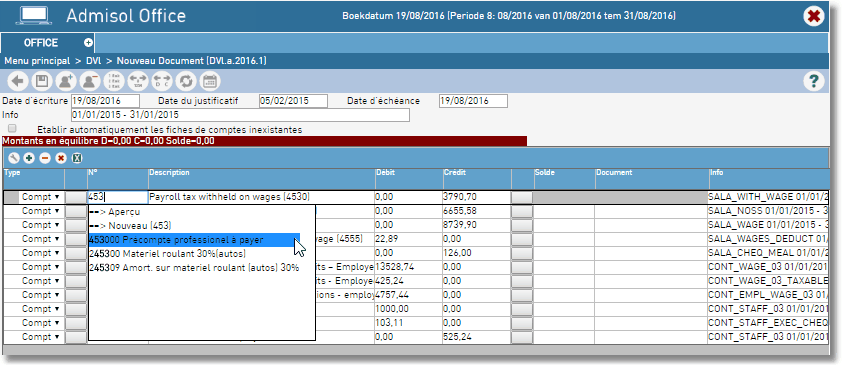This screenshot has width=842, height=367.
Task: Save the document with the floppy disk icon
Action: coord(42,82)
